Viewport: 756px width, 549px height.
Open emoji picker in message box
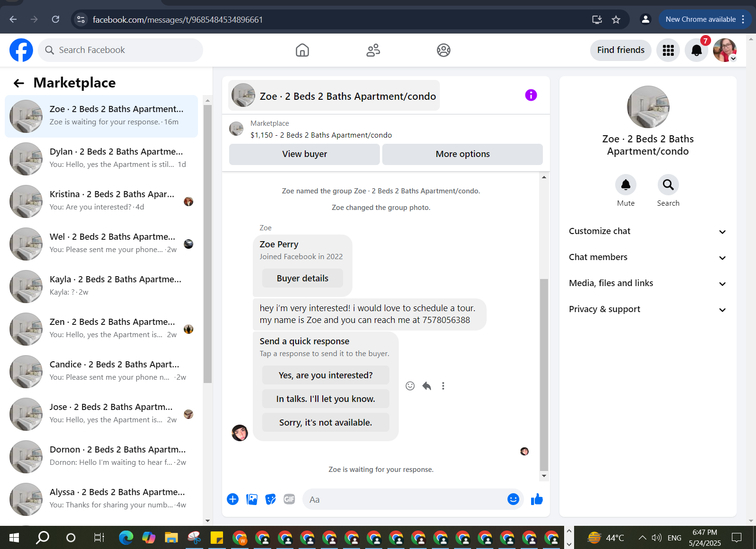[513, 499]
